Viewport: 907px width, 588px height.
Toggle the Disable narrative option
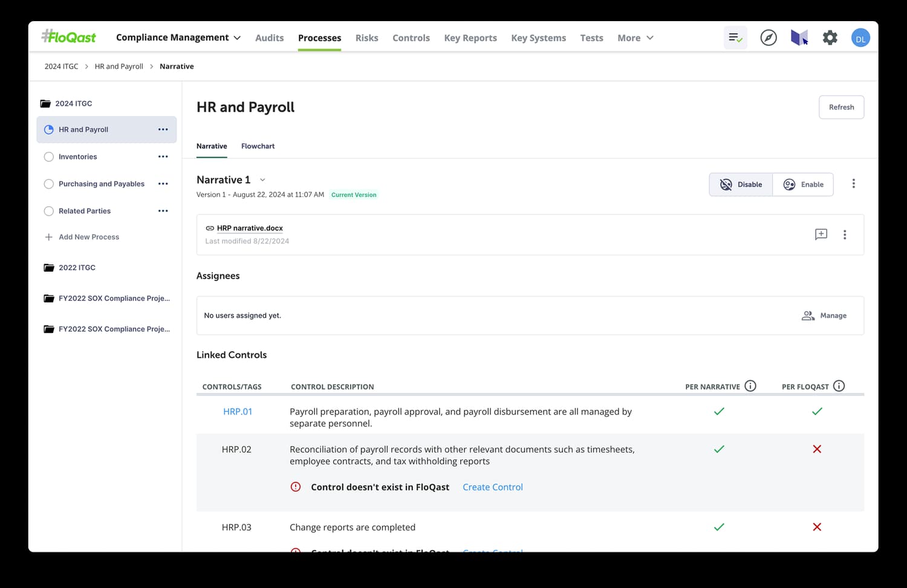741,184
